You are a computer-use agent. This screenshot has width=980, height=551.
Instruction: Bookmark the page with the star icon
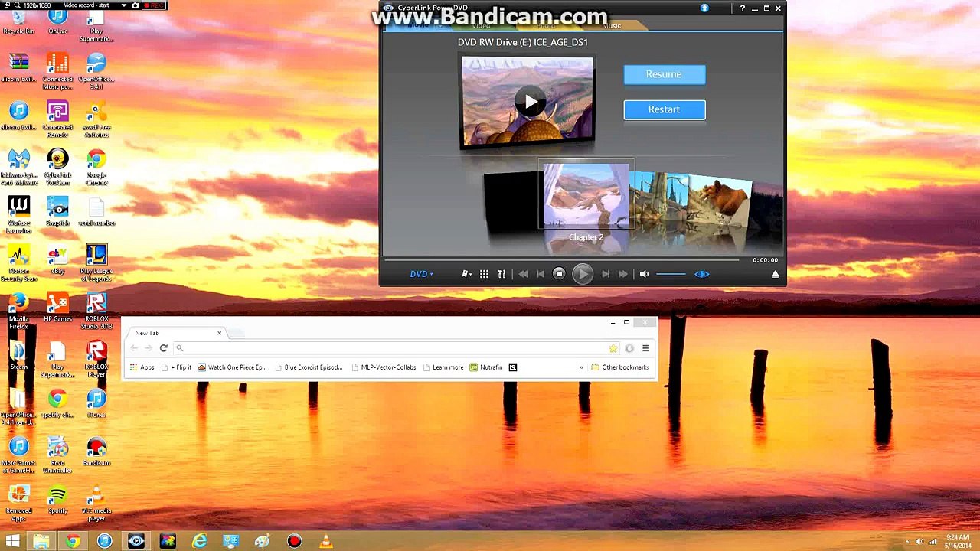point(612,348)
